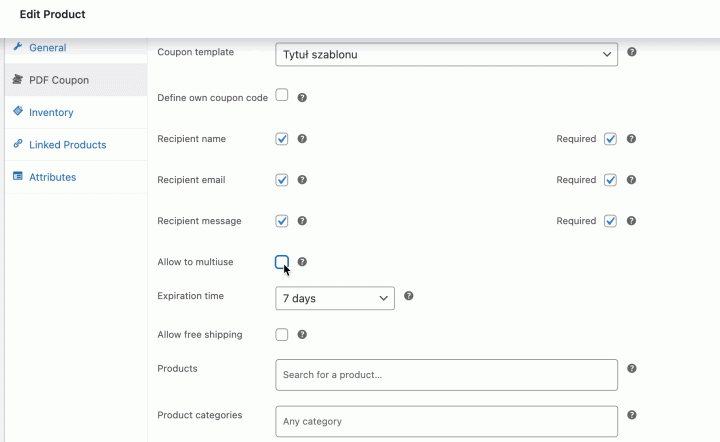Click the Inventory tab tag icon
The image size is (720, 442).
coord(18,111)
